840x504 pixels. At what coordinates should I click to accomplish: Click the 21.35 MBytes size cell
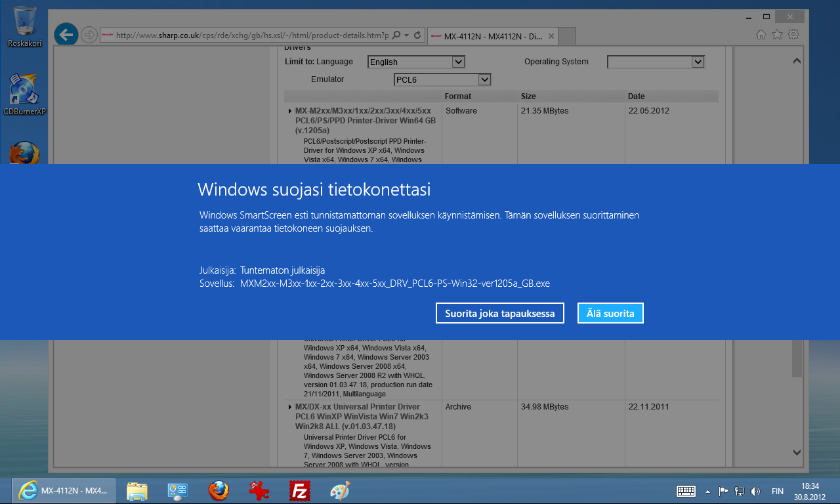pos(545,111)
